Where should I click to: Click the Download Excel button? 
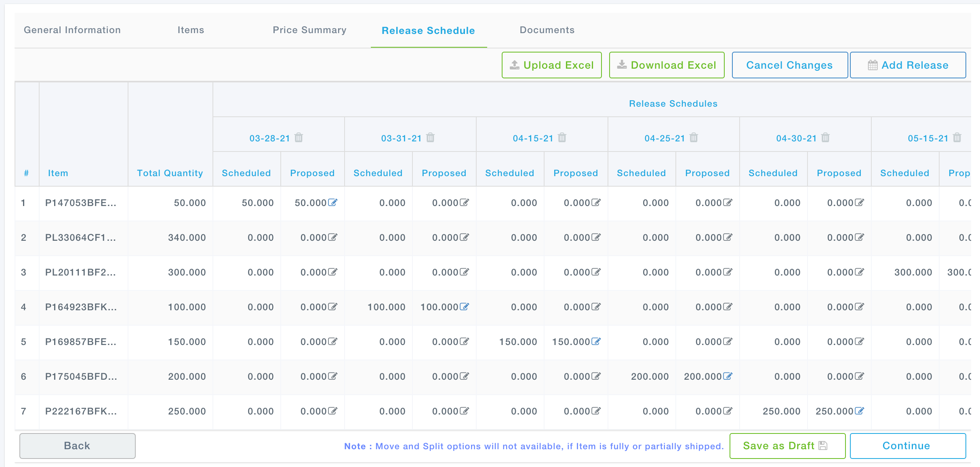pos(667,65)
